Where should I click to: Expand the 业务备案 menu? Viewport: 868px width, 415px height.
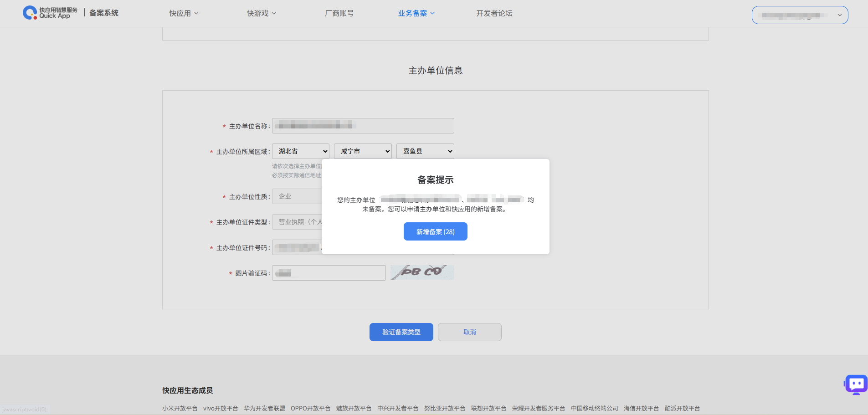point(416,13)
